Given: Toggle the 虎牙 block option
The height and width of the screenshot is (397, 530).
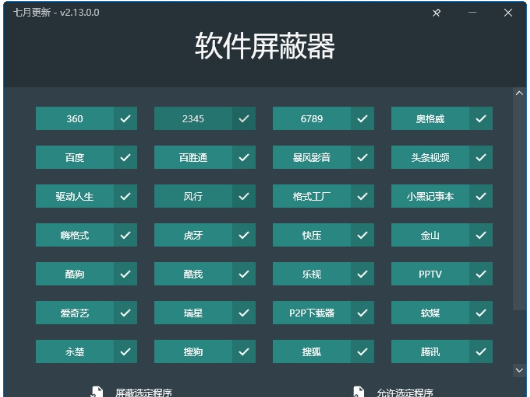Looking at the screenshot, I should click(x=205, y=235).
